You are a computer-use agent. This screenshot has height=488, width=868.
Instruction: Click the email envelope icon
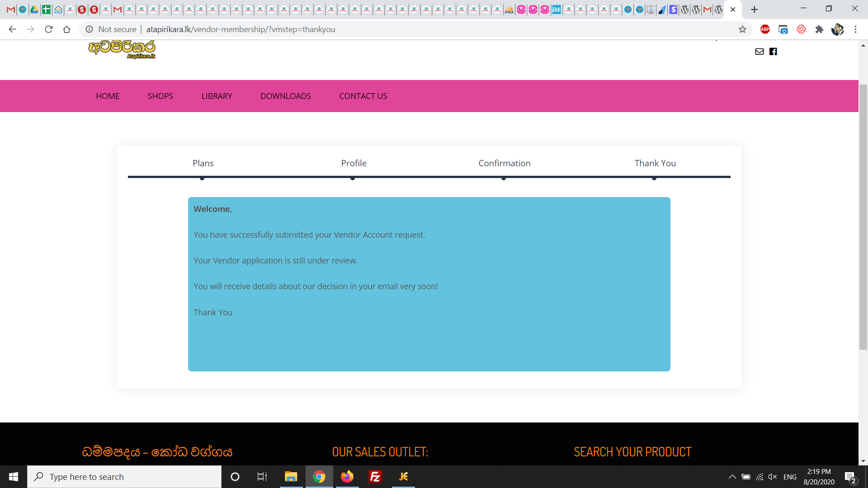(759, 52)
